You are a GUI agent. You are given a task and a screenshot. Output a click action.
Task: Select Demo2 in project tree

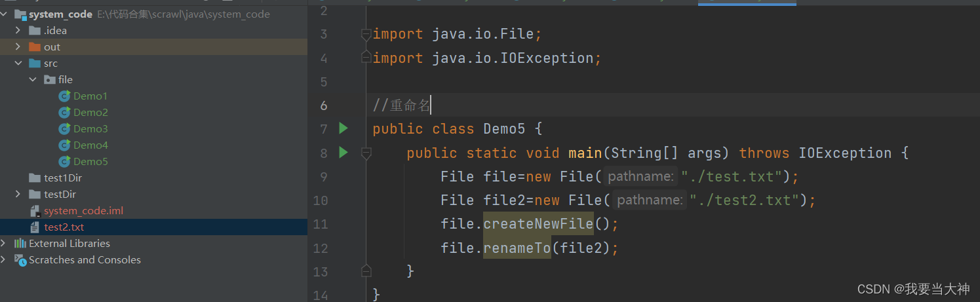tap(90, 112)
